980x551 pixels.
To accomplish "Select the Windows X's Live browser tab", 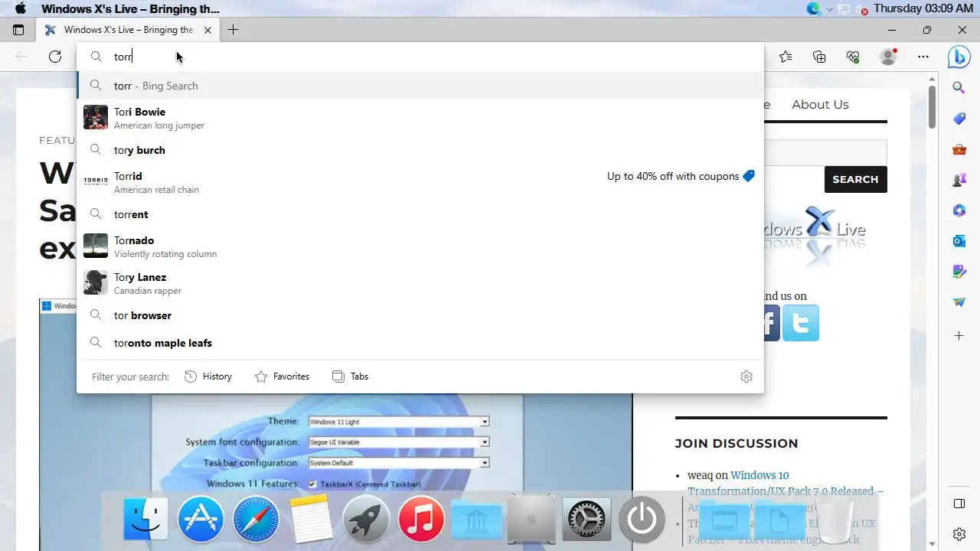I will pyautogui.click(x=129, y=30).
